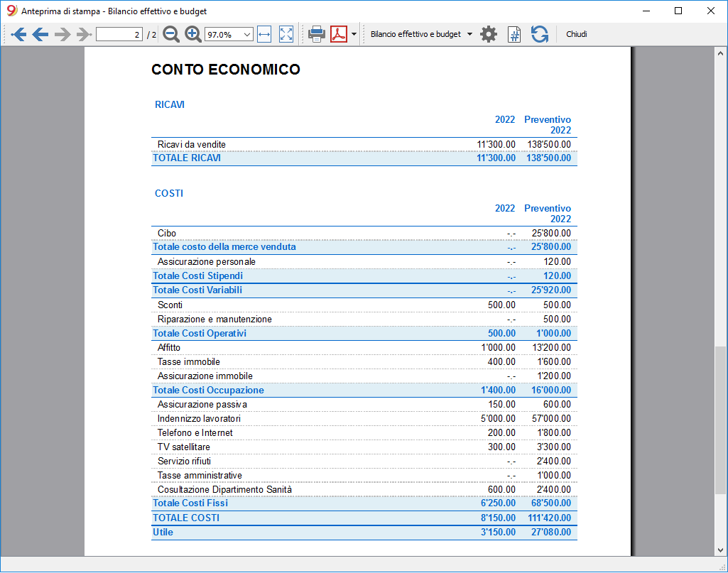Viewport: 728px width, 573px height.
Task: Click Indennizzo lavoratori value 5'000.00
Action: [x=498, y=419]
